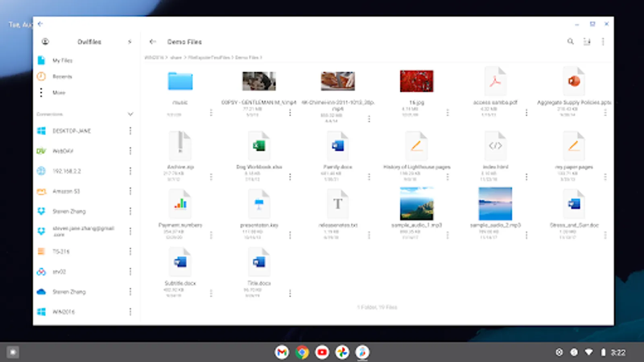644x362 pixels.
Task: Open sample_audio_1.mp3 thumbnail
Action: (417, 204)
